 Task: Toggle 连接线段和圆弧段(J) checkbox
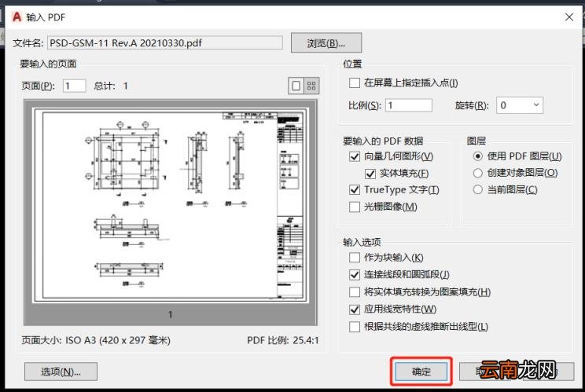pos(354,275)
